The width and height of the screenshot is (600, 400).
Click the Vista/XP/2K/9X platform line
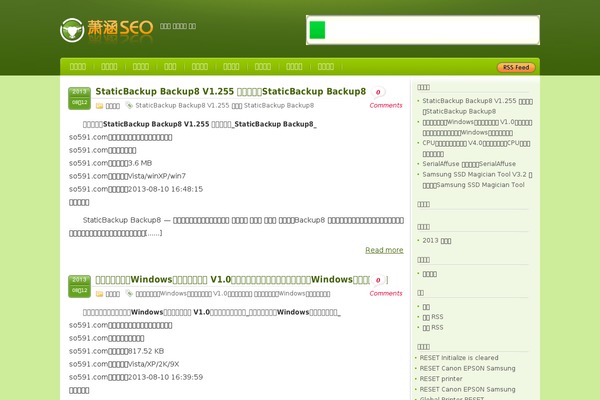124,364
